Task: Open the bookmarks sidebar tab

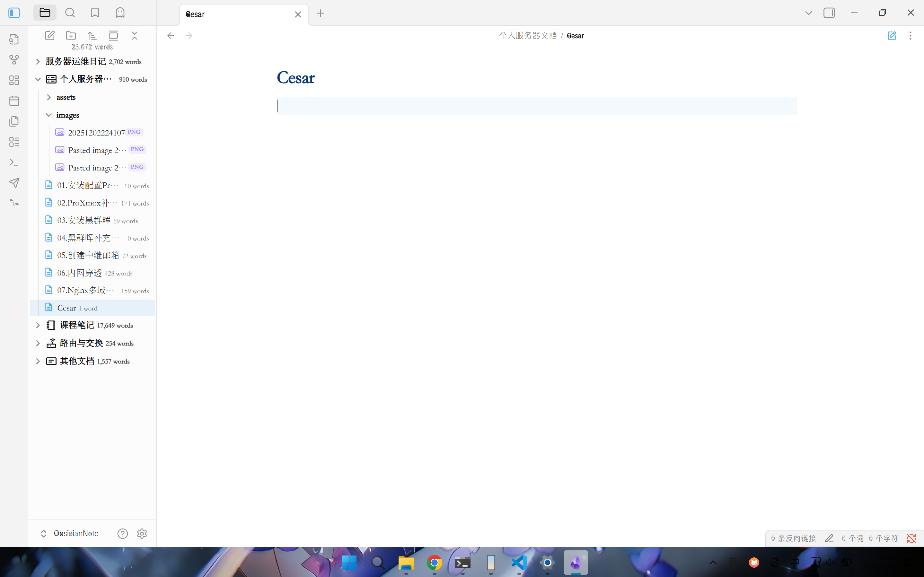Action: [x=95, y=13]
